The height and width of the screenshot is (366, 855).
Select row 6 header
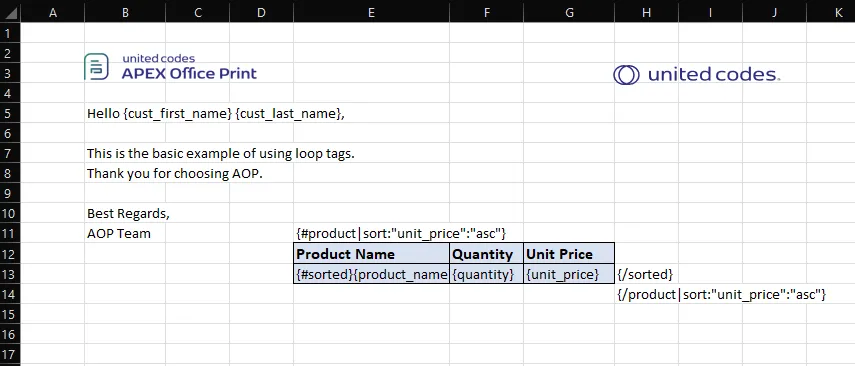point(10,134)
